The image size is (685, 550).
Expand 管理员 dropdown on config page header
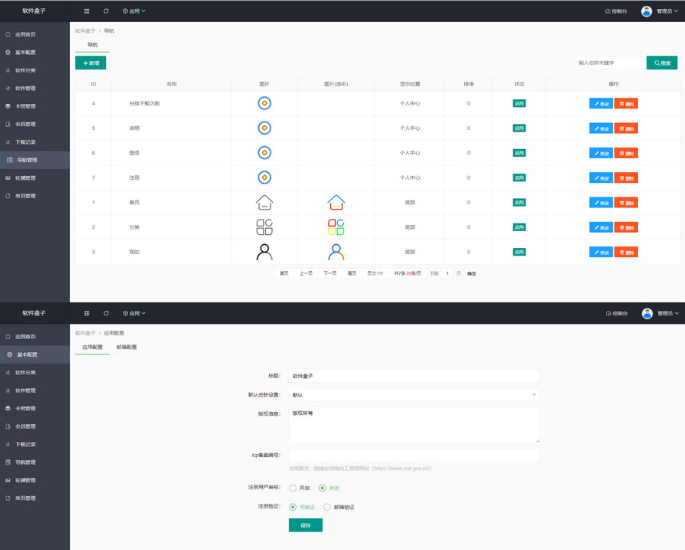tap(668, 313)
